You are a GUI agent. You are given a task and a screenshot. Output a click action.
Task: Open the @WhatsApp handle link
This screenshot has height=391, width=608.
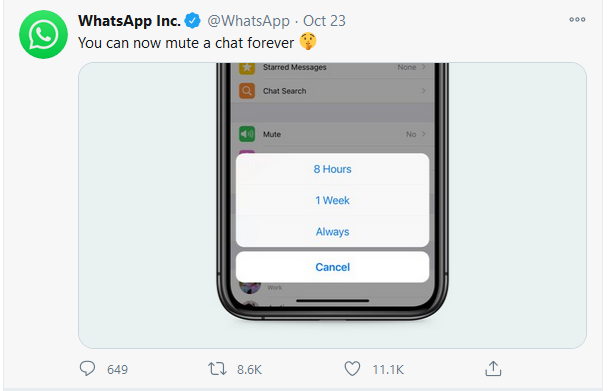point(249,21)
